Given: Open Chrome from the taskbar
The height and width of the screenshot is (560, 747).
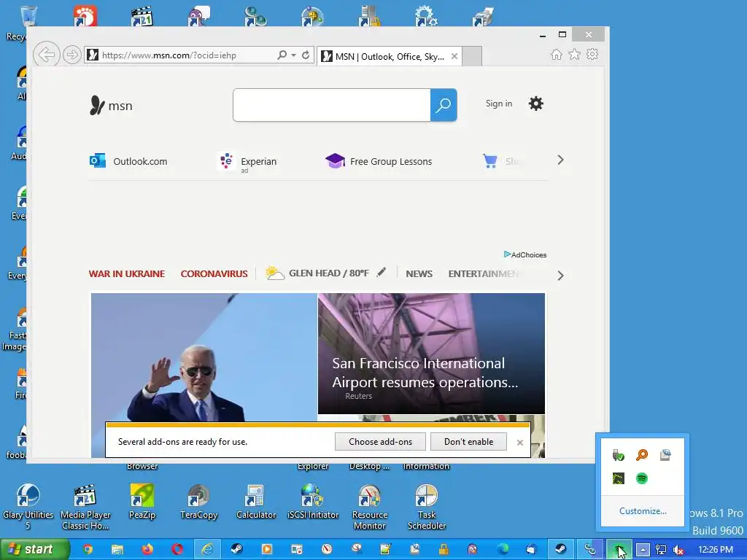Looking at the screenshot, I should [88, 549].
